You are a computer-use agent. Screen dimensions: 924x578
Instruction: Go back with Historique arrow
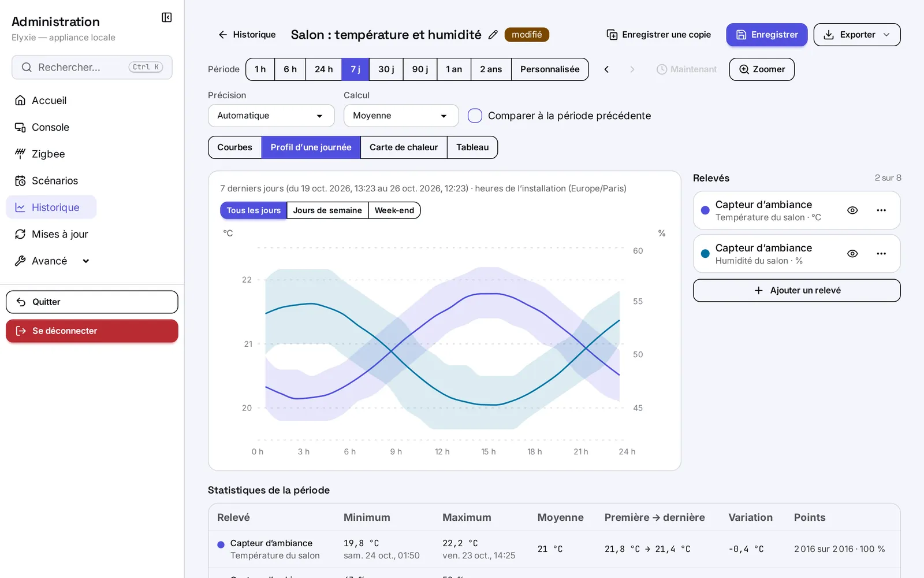coord(247,35)
